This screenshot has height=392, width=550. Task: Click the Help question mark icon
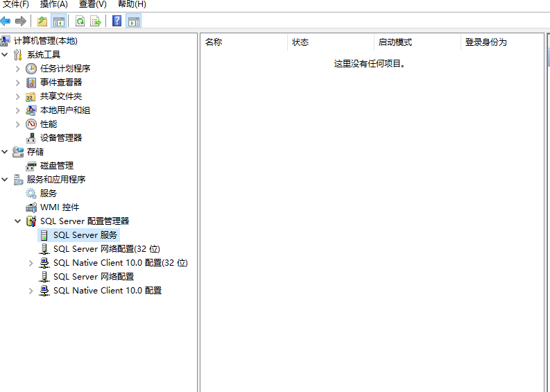click(117, 22)
